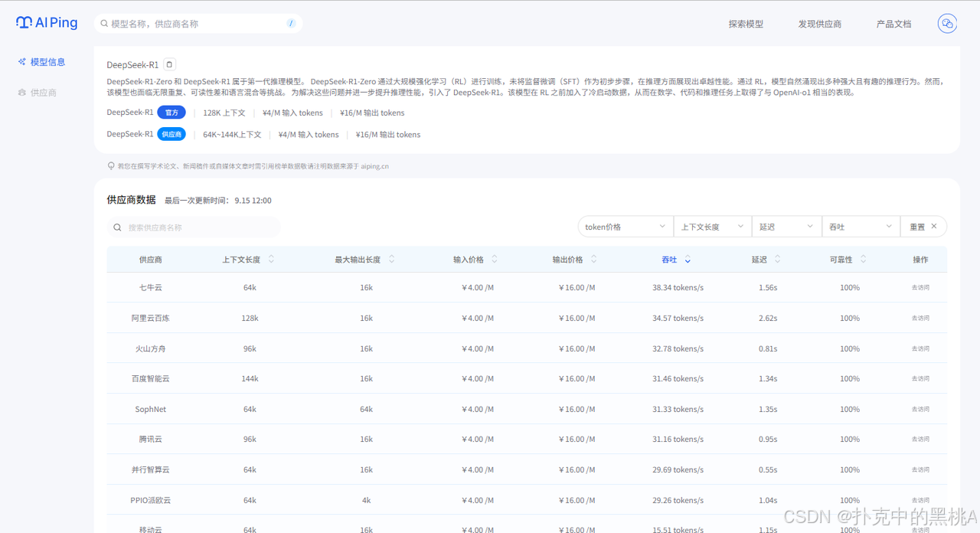Click the 操作 column header
The image size is (980, 533).
pos(920,260)
